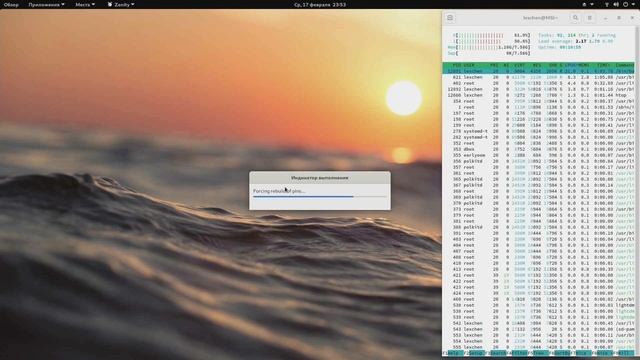640x360 pixels.
Task: Click the F7 Nice- key in htop
Action: pos(582,353)
